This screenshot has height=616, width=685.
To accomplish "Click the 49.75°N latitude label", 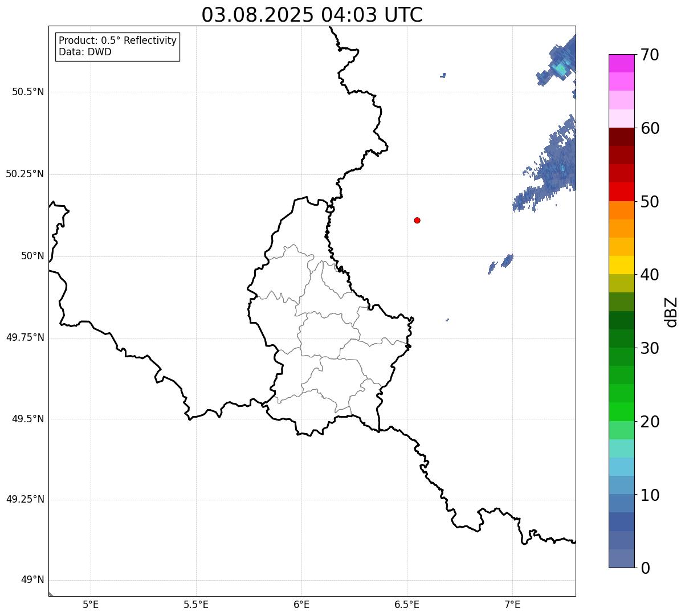I will tap(25, 337).
